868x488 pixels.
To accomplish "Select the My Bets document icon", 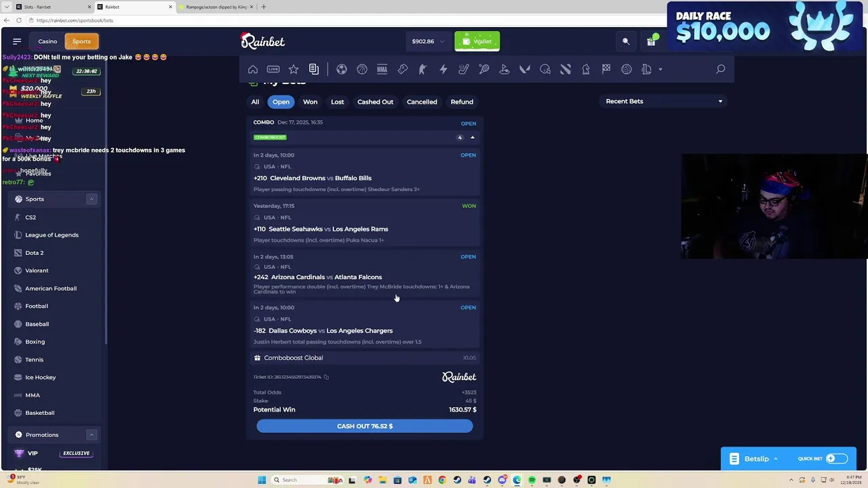I will [314, 69].
